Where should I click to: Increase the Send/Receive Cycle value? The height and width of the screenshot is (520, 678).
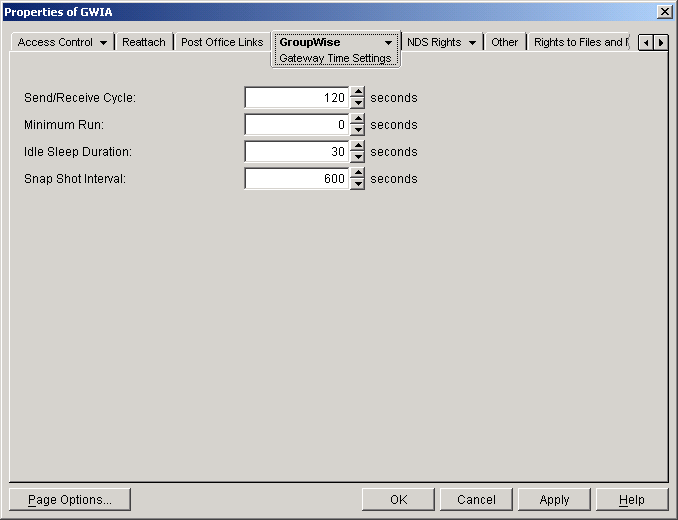point(358,92)
